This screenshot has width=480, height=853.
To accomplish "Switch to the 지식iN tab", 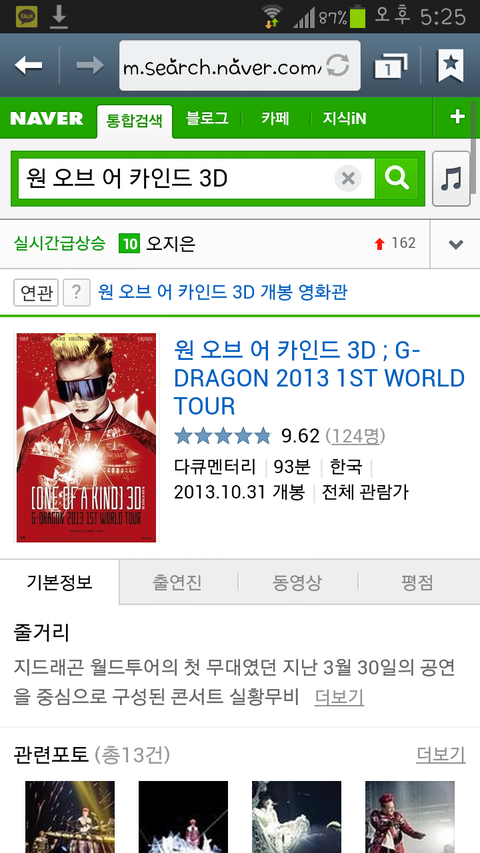I will (x=344, y=118).
